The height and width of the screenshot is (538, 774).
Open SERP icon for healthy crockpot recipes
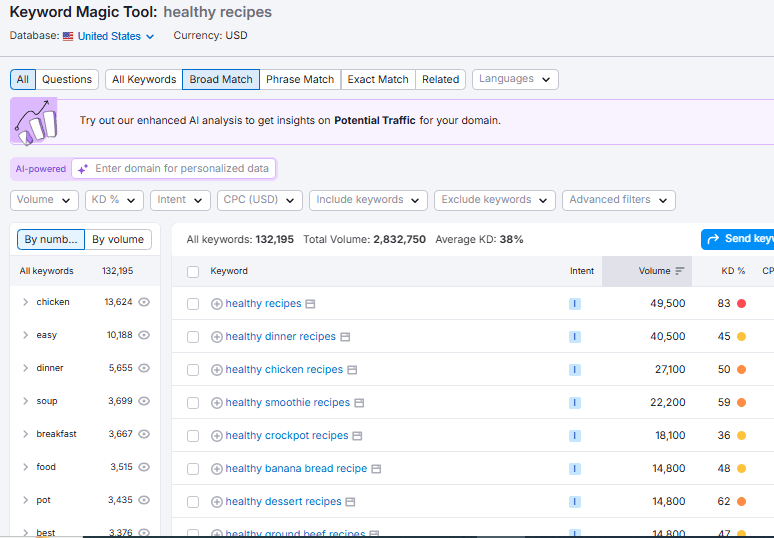coord(357,436)
